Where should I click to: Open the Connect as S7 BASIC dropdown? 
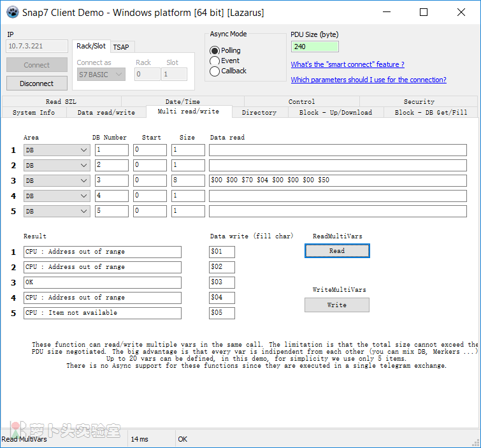(101, 75)
